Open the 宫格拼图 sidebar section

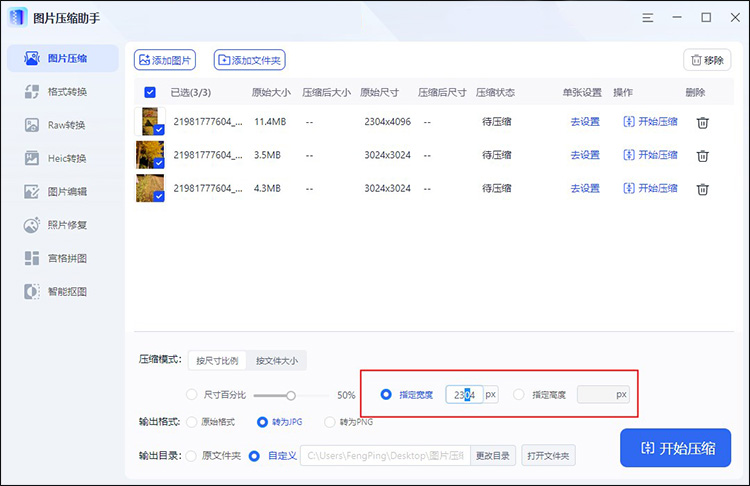63,258
